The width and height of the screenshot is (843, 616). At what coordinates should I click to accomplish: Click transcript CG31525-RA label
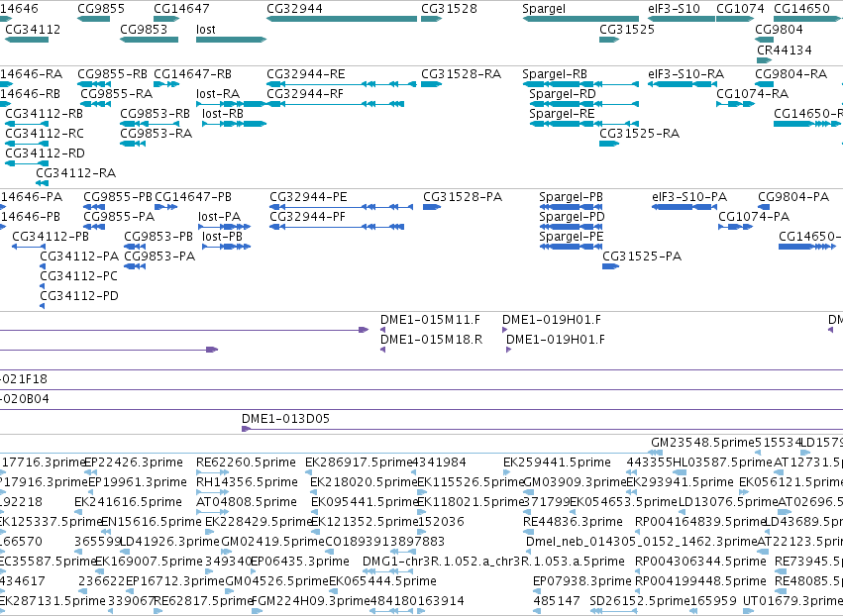639,134
